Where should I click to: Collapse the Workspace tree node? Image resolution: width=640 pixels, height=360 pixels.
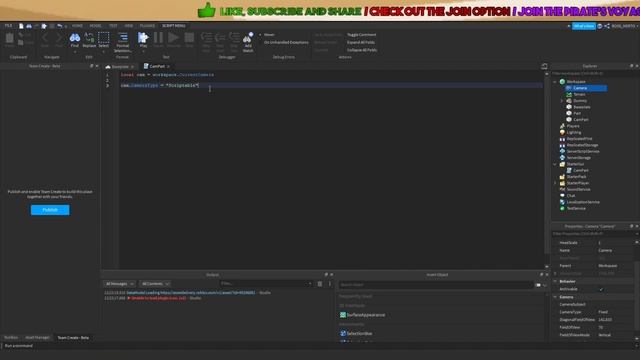coord(555,82)
